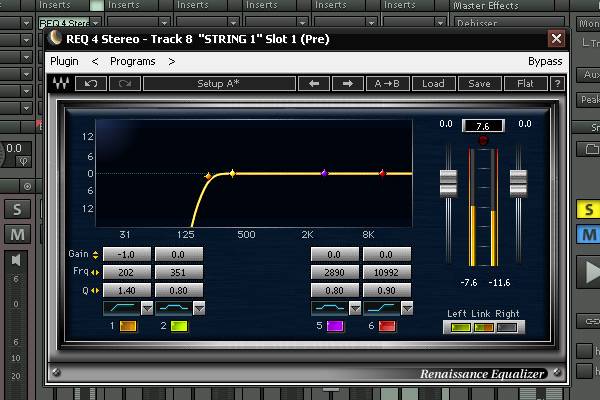Image resolution: width=600 pixels, height=400 pixels.
Task: Select band 2 yellow marker on graph
Action: (x=232, y=173)
